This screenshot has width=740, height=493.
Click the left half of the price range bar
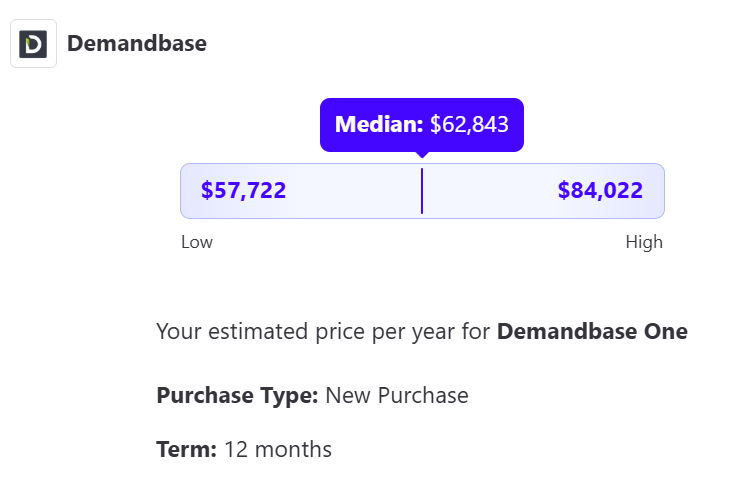point(340,191)
